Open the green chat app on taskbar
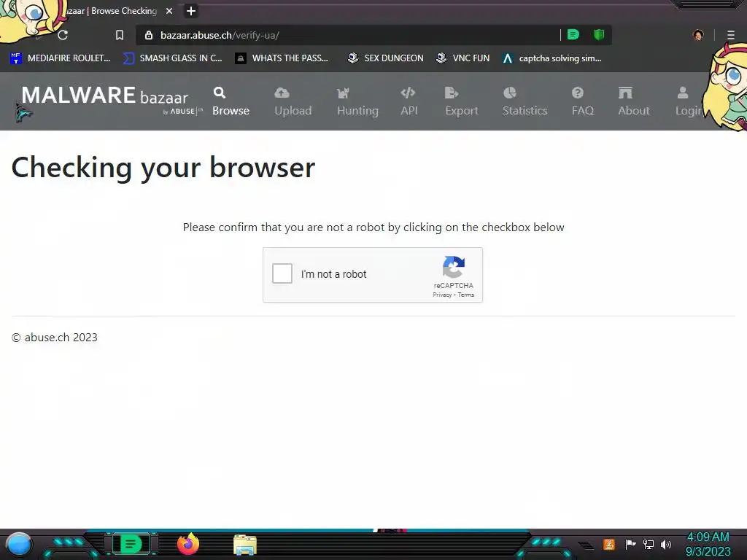The image size is (747, 560). tap(131, 544)
